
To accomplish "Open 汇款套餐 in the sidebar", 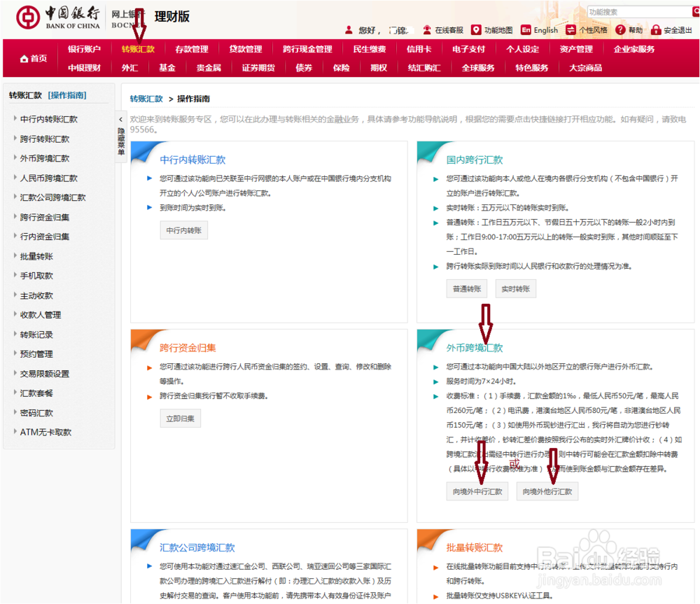I will pos(36,393).
